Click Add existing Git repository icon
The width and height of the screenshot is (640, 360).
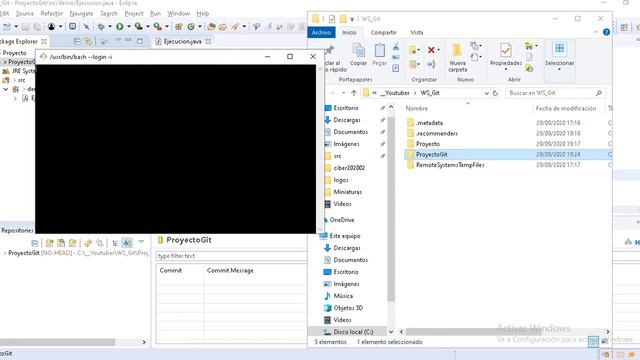click(49, 243)
